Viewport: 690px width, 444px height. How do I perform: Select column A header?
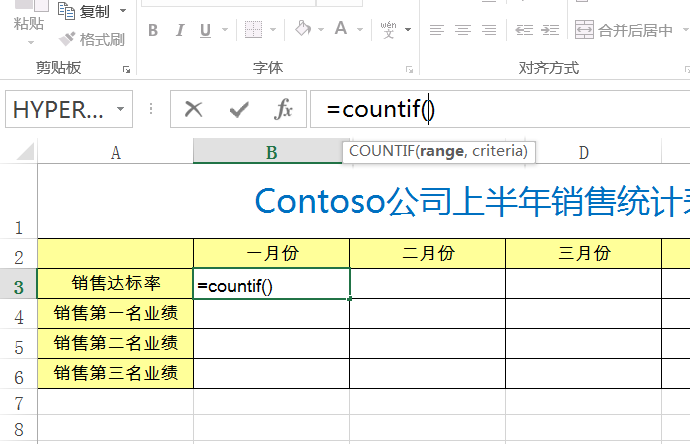pos(115,152)
